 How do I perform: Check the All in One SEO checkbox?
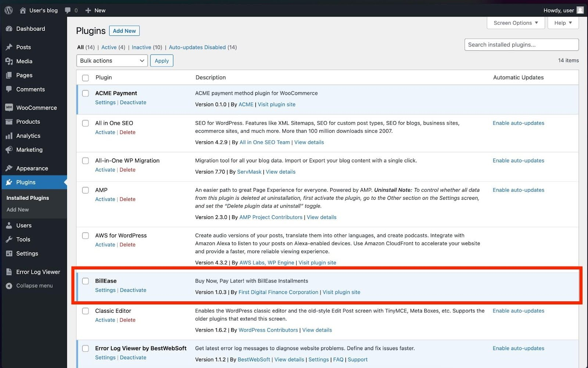click(x=86, y=123)
